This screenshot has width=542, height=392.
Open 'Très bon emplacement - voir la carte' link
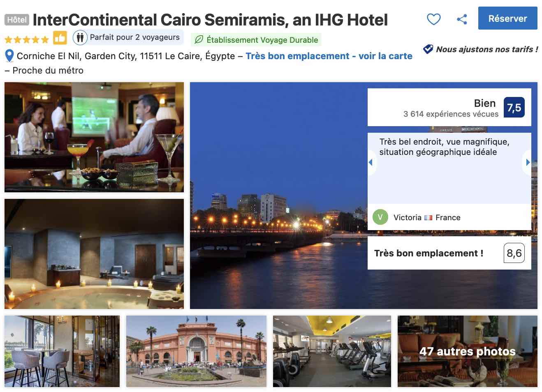tap(329, 56)
